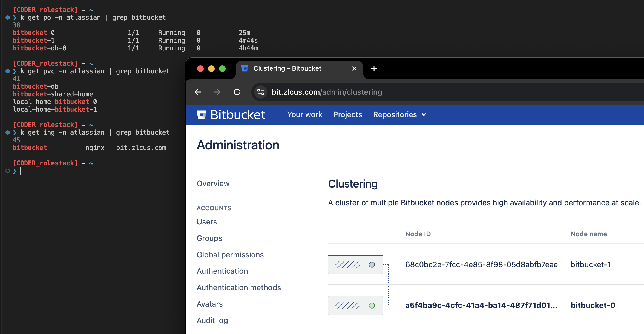Click the 'k get ing' command line
The height and width of the screenshot is (334, 644).
pyautogui.click(x=95, y=133)
